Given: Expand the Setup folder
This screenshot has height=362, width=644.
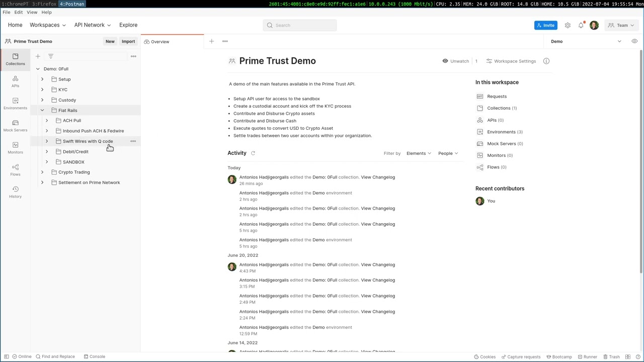Looking at the screenshot, I should click(42, 79).
